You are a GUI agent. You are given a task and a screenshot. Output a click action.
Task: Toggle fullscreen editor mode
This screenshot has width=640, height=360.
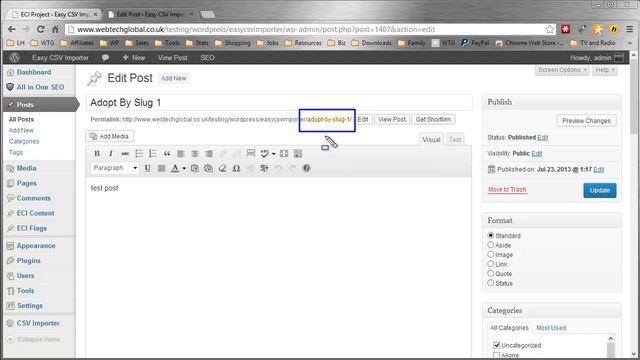point(284,153)
